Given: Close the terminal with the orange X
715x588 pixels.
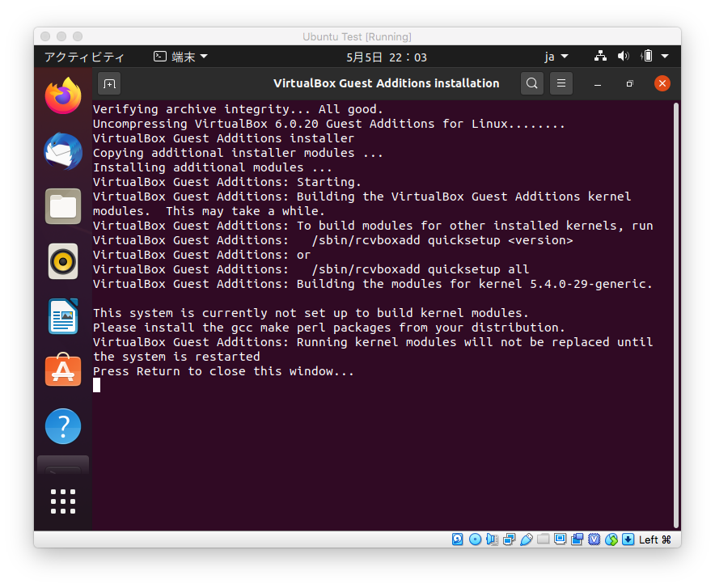Looking at the screenshot, I should tap(662, 83).
